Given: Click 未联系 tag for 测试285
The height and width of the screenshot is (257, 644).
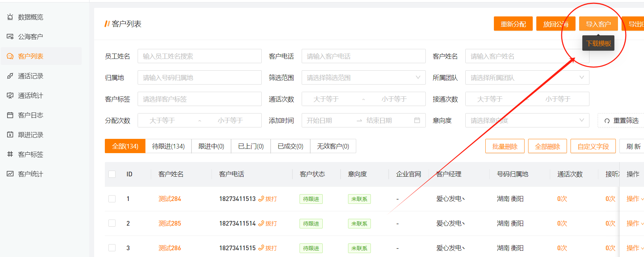Looking at the screenshot, I should [x=359, y=223].
